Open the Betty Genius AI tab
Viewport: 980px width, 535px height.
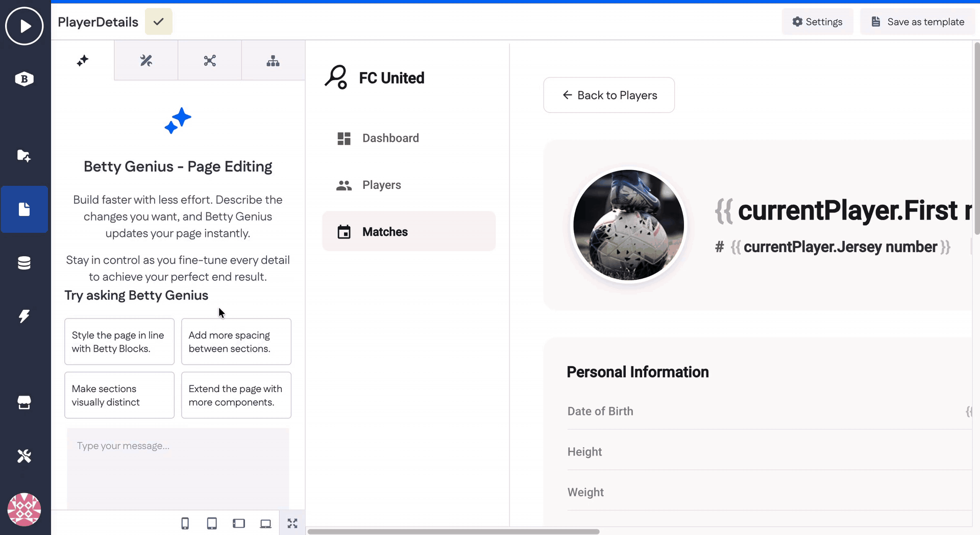point(82,60)
